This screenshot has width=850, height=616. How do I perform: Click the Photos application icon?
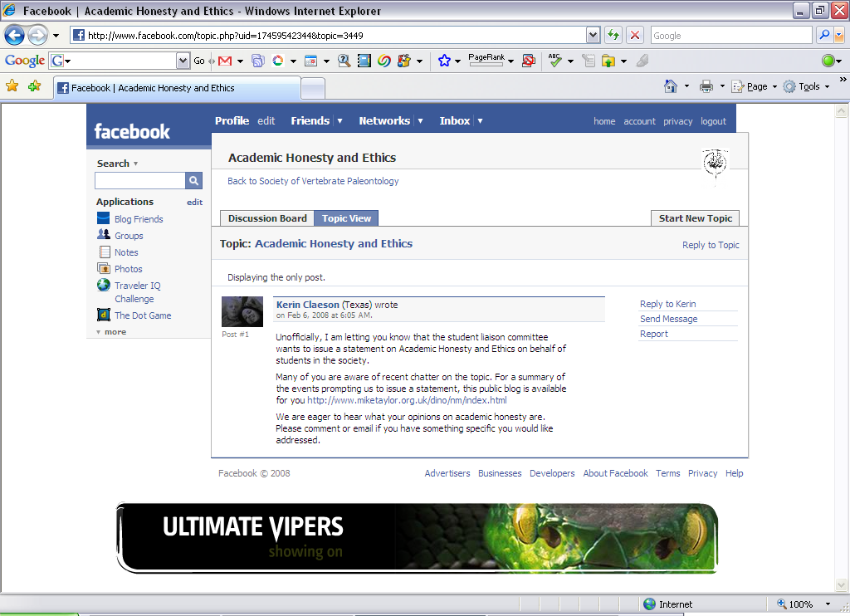(104, 268)
